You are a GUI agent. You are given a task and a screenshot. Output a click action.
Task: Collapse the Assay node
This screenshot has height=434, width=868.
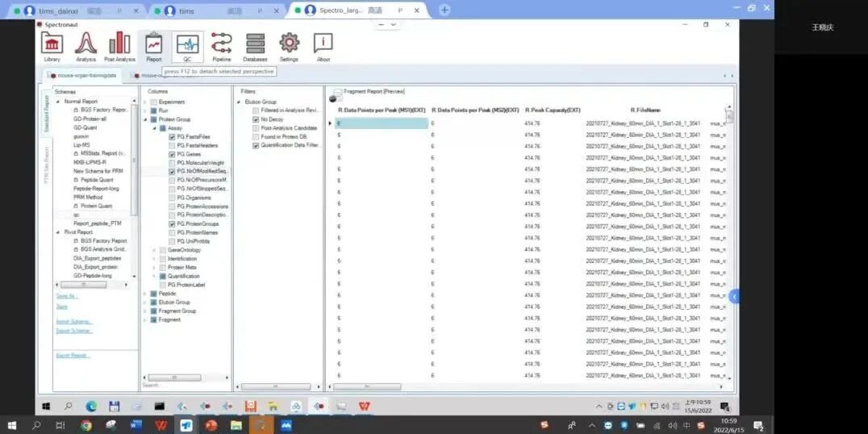click(154, 128)
